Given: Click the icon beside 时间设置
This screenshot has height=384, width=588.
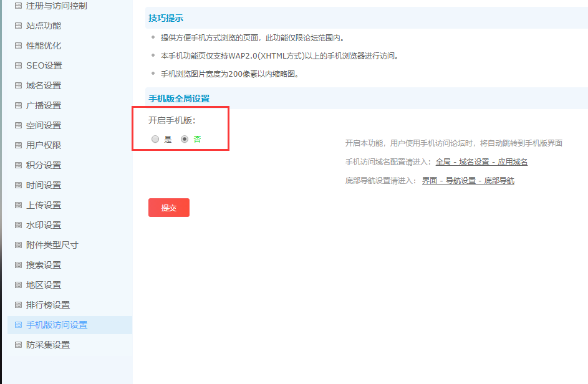Looking at the screenshot, I should pyautogui.click(x=18, y=185).
